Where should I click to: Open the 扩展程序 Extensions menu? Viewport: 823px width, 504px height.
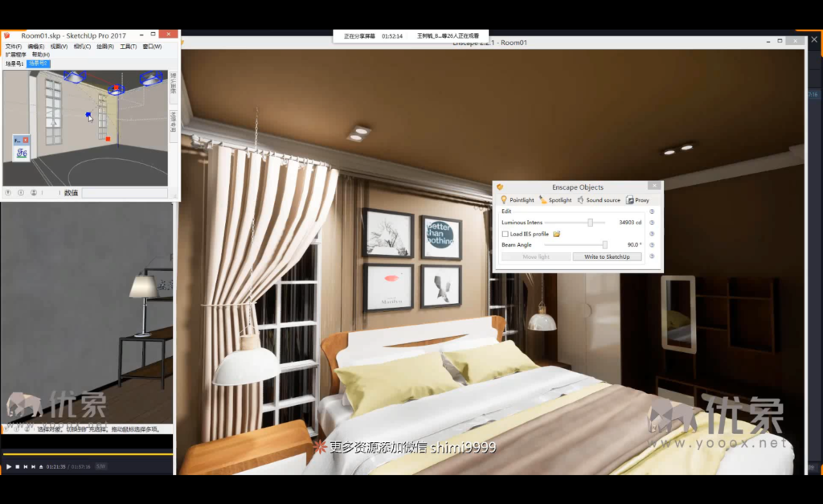click(16, 55)
